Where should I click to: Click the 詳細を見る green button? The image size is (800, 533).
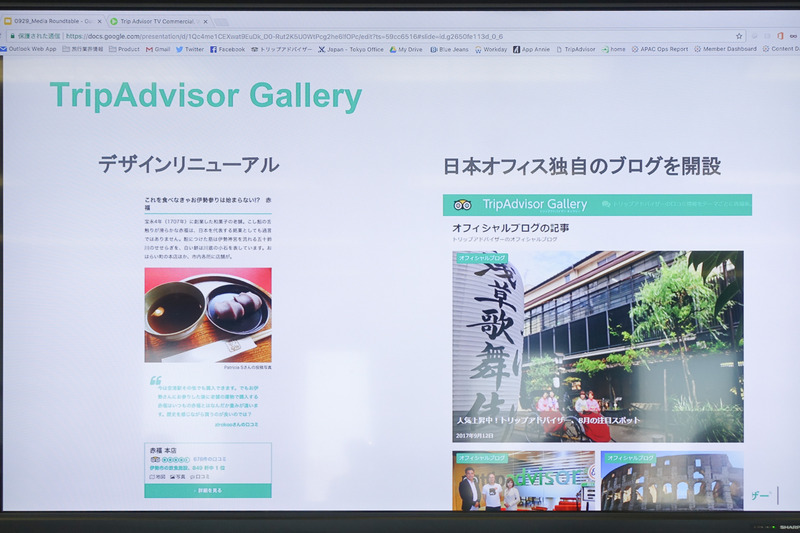(x=208, y=490)
